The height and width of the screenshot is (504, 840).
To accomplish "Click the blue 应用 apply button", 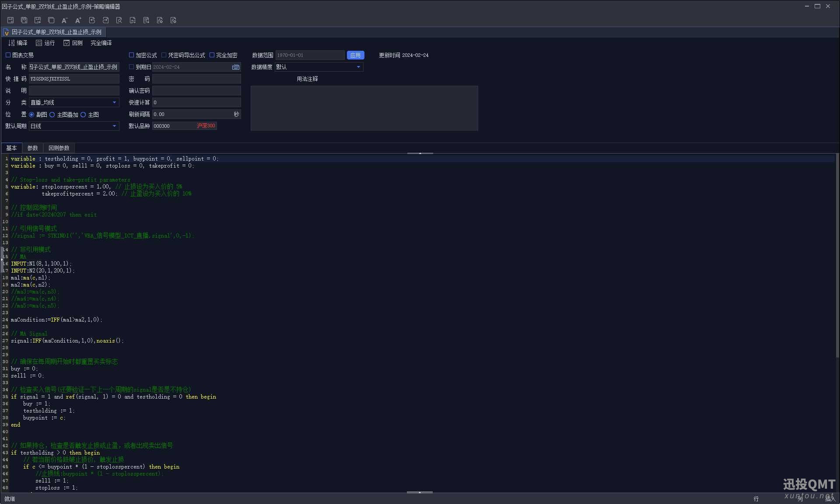I will pyautogui.click(x=355, y=55).
